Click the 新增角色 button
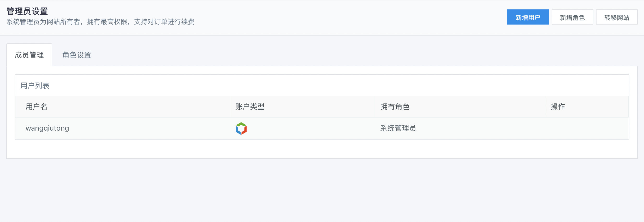The image size is (644, 222). (572, 17)
